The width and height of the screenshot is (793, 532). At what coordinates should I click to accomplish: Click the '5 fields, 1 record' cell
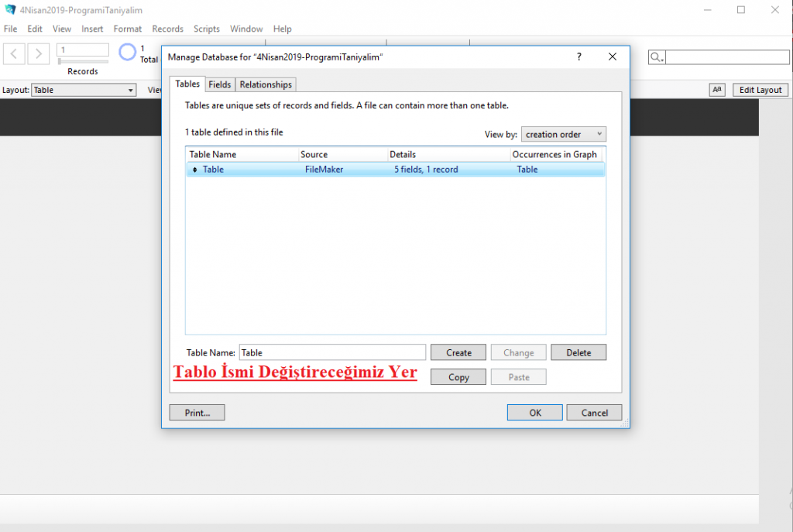pos(427,170)
